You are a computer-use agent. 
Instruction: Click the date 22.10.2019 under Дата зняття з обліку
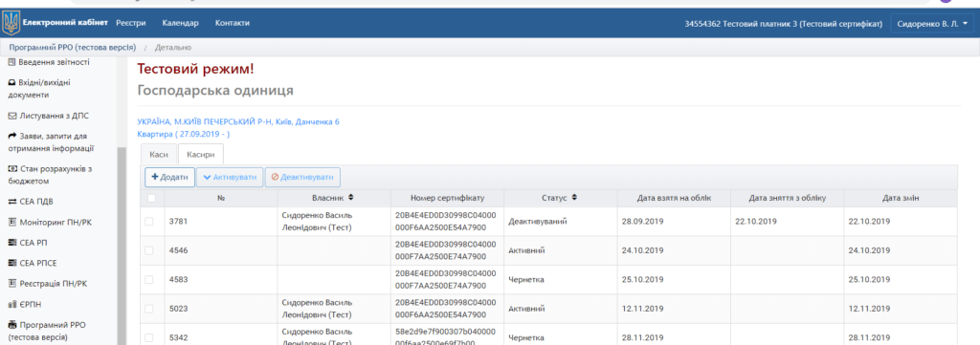pos(756,222)
